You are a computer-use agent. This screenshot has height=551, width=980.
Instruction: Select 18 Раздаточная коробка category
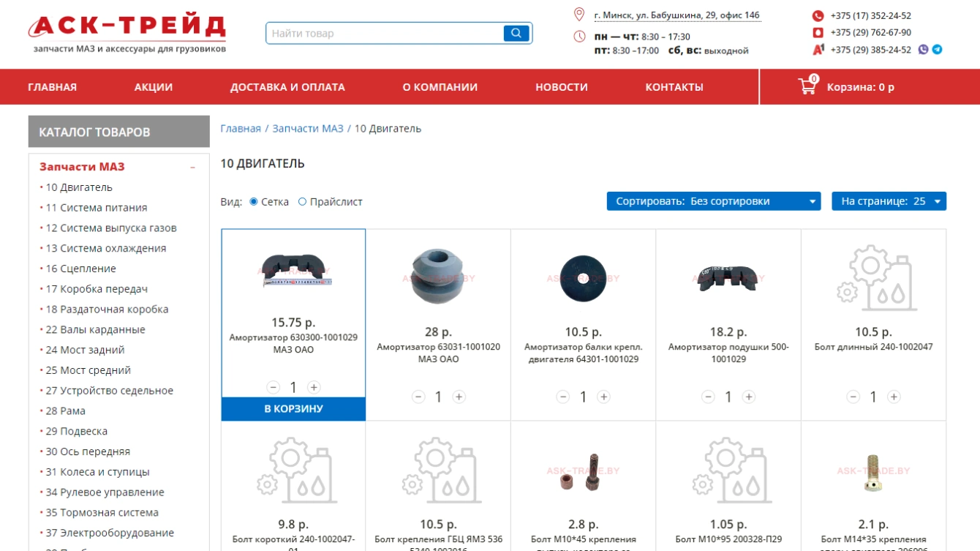tap(107, 310)
